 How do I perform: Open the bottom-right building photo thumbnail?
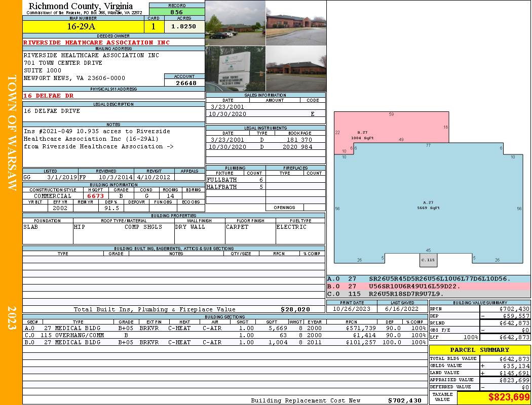pos(296,69)
